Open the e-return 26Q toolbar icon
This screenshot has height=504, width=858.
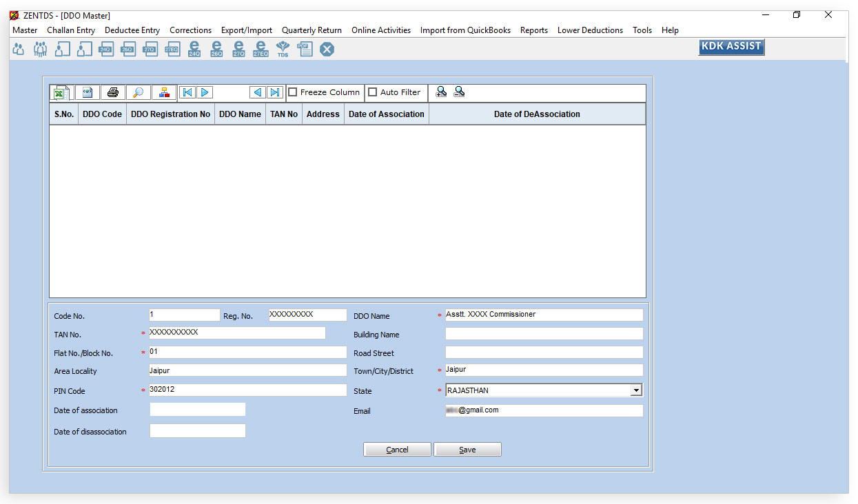(x=216, y=49)
